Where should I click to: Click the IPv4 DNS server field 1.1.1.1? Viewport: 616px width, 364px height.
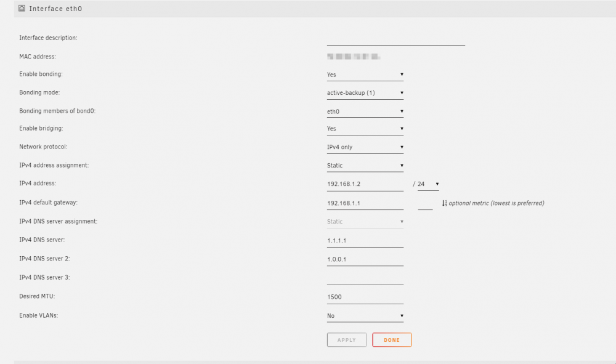click(x=365, y=241)
